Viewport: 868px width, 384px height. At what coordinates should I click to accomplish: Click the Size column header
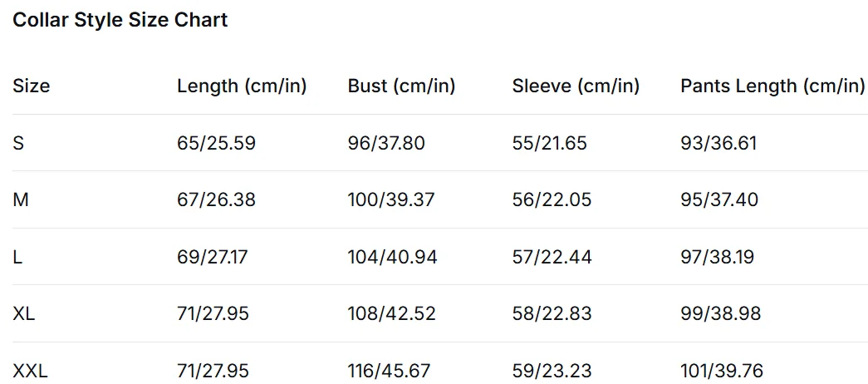[x=32, y=86]
